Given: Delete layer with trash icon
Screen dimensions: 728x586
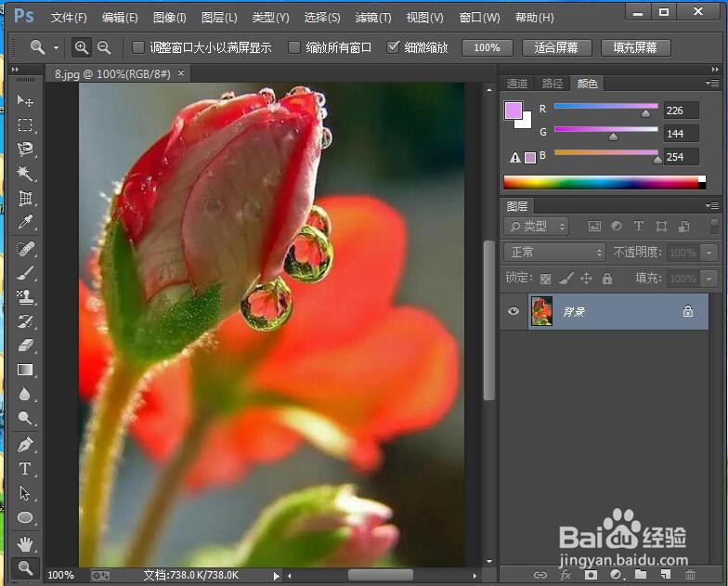Looking at the screenshot, I should point(691,575).
